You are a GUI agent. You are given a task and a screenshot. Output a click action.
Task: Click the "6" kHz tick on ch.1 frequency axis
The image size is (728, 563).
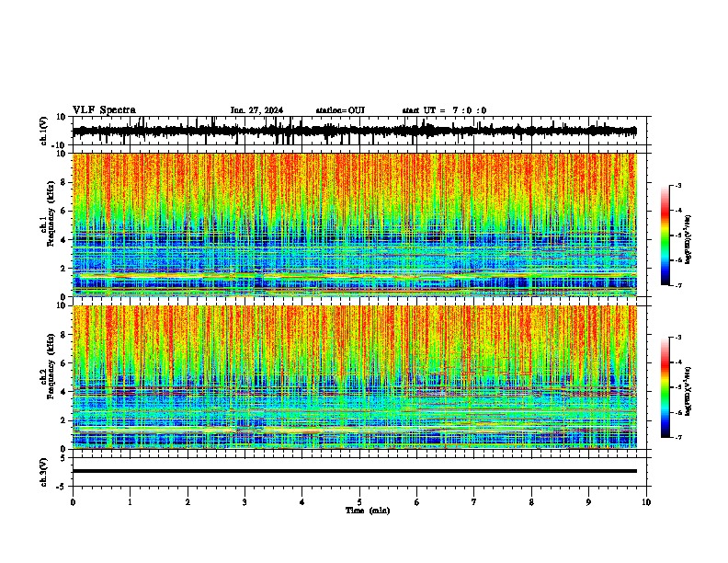[x=63, y=212]
